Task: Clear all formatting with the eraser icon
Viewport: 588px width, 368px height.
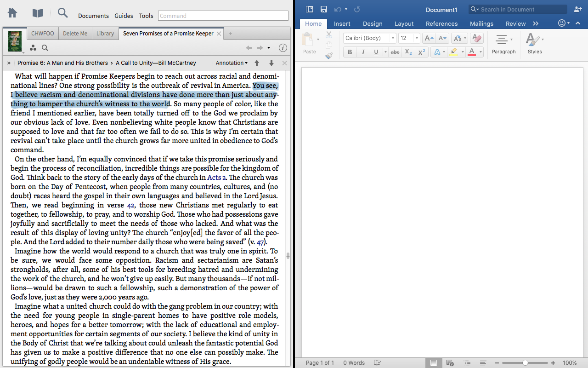Action: 477,38
